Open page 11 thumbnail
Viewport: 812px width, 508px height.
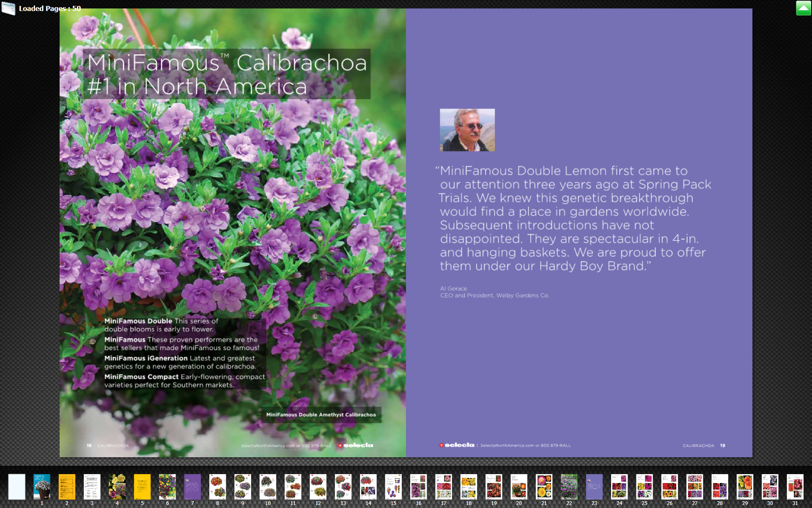click(x=293, y=487)
